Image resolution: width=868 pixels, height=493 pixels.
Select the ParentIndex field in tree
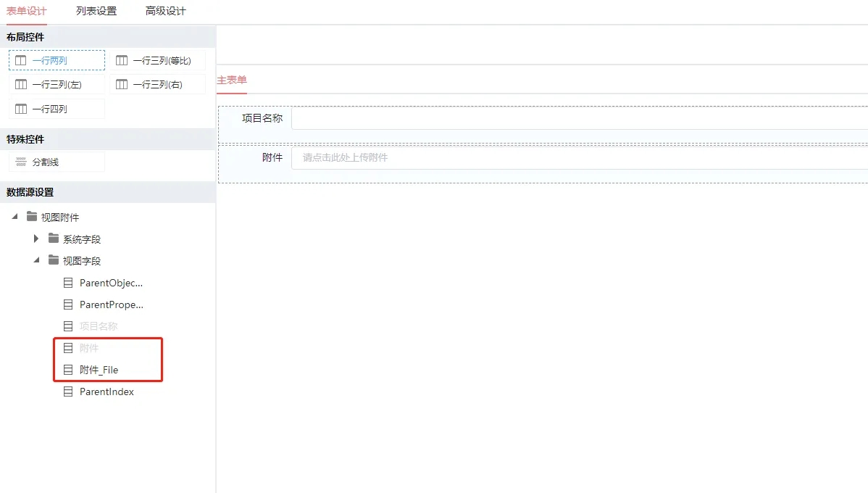coord(107,391)
